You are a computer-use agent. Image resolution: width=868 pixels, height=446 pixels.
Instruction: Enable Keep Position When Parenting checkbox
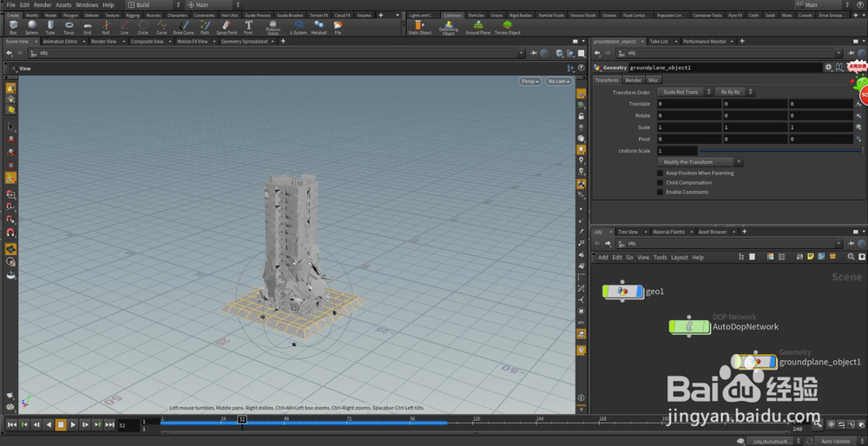(661, 174)
